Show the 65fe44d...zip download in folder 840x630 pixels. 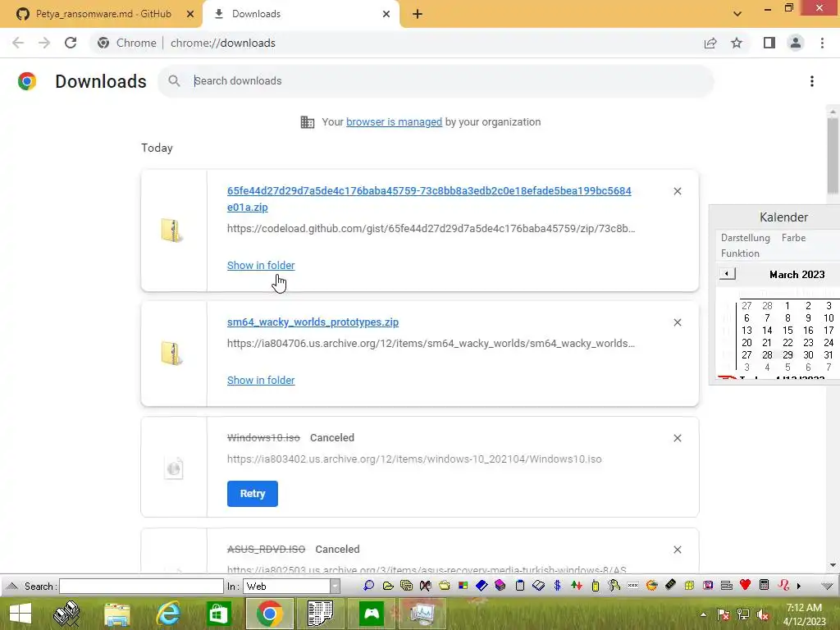[x=261, y=265]
